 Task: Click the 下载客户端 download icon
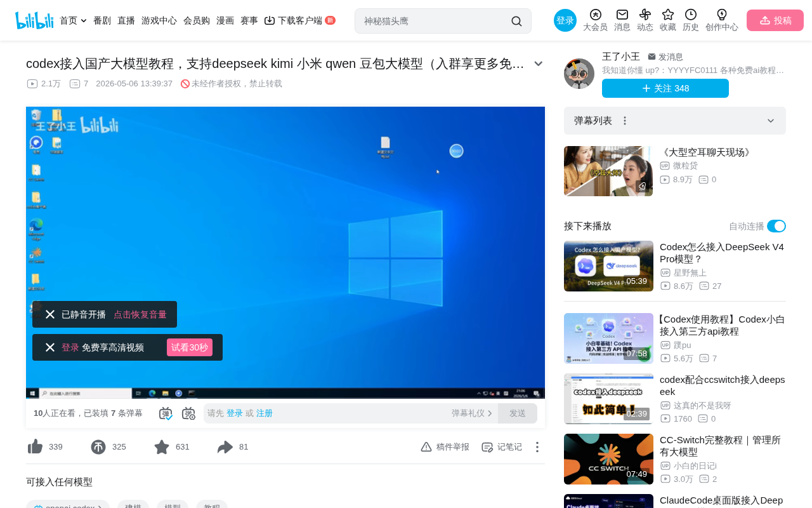270,20
